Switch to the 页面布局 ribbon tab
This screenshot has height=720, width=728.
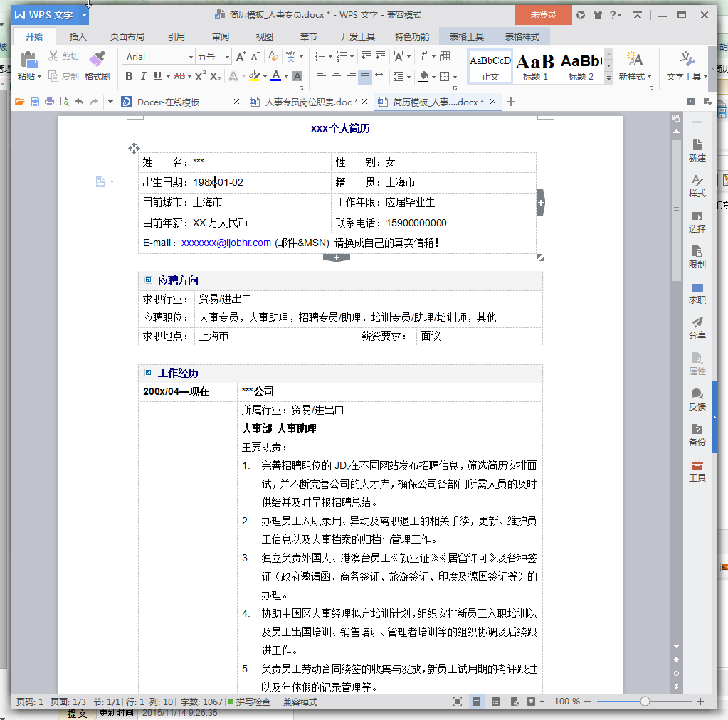point(127,37)
